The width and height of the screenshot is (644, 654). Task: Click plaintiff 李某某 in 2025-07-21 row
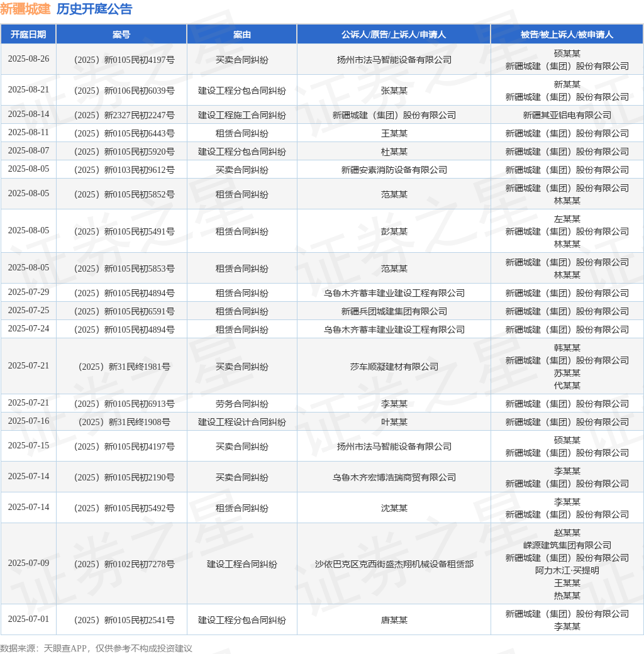(x=394, y=404)
